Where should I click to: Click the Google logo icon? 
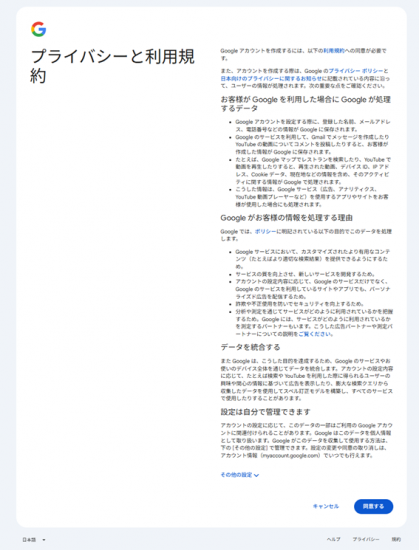pyautogui.click(x=39, y=29)
